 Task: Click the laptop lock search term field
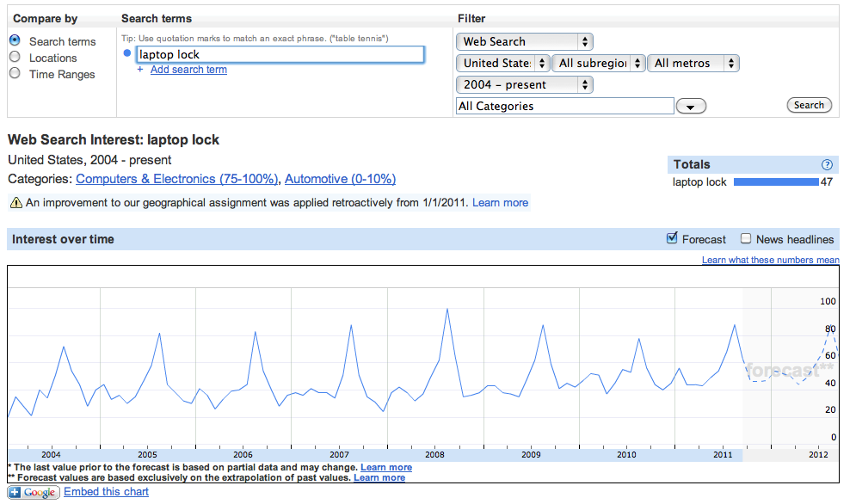[x=280, y=54]
